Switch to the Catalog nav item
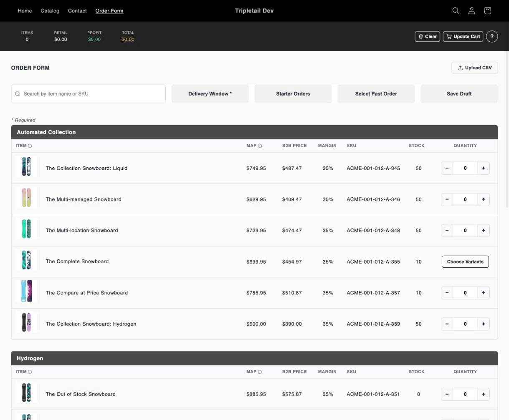Image resolution: width=509 pixels, height=420 pixels. point(50,11)
